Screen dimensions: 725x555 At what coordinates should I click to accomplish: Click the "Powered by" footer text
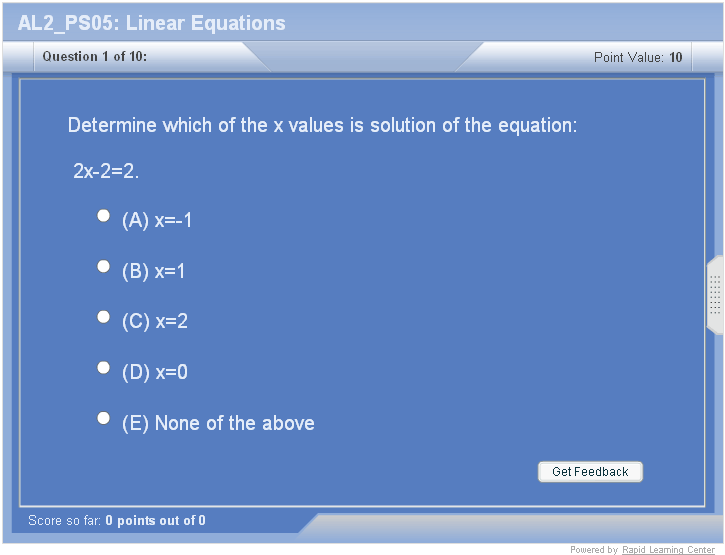(x=594, y=549)
